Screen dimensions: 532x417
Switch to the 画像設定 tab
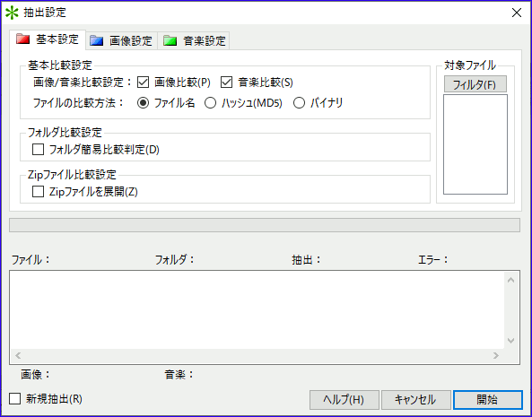coord(121,41)
